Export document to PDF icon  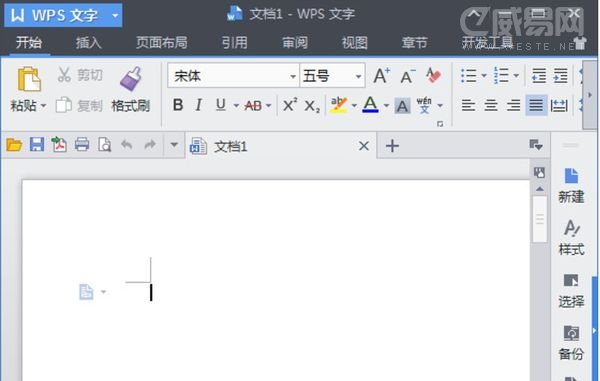point(59,145)
